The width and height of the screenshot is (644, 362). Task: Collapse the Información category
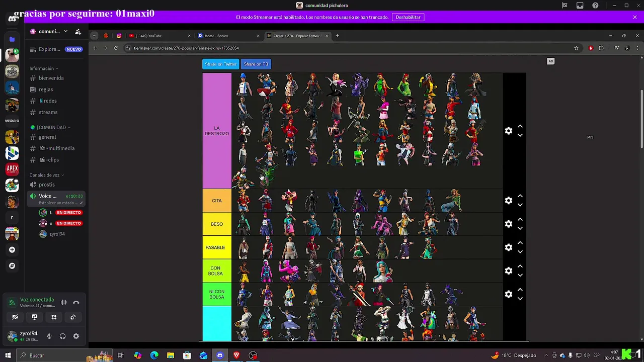44,68
